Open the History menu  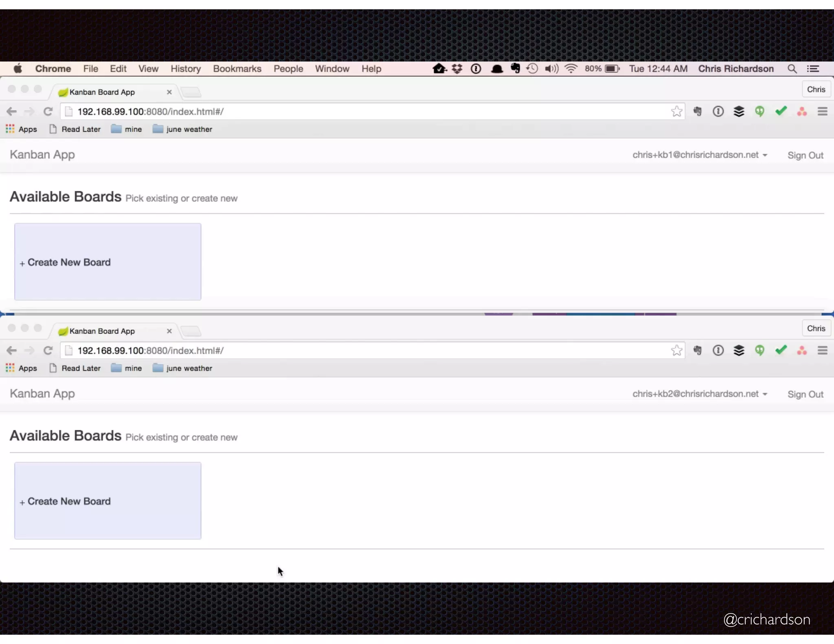click(x=185, y=69)
